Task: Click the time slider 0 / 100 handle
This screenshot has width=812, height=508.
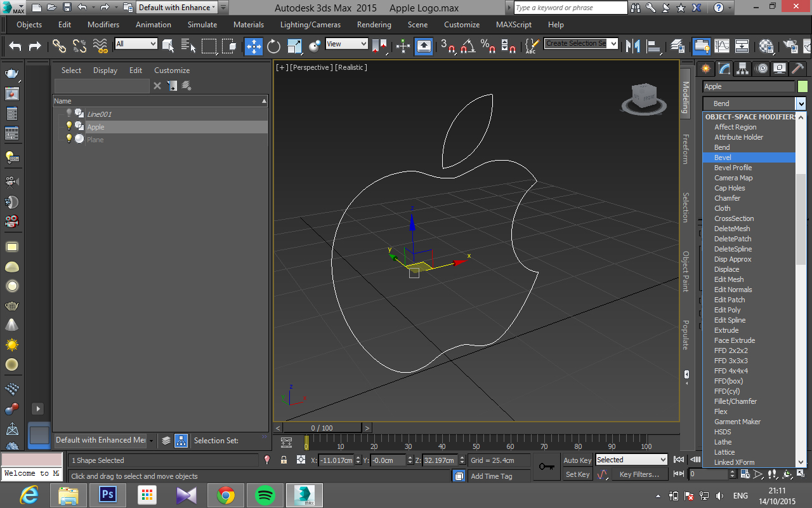Action: pyautogui.click(x=322, y=428)
